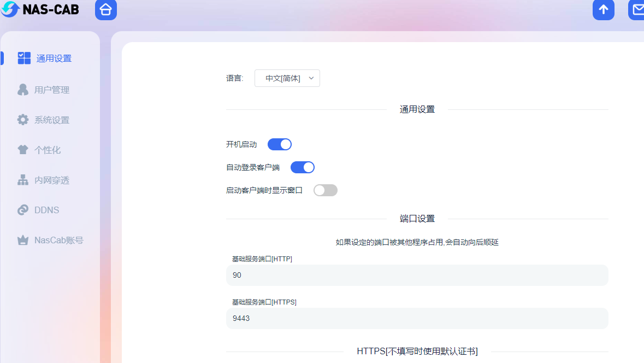644x363 pixels.
Task: Click the DDNS link icon
Action: [x=23, y=210]
